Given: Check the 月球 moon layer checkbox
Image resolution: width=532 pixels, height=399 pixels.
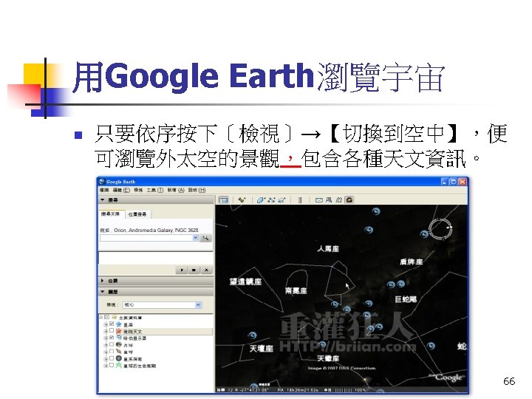Looking at the screenshot, I should point(112,345).
